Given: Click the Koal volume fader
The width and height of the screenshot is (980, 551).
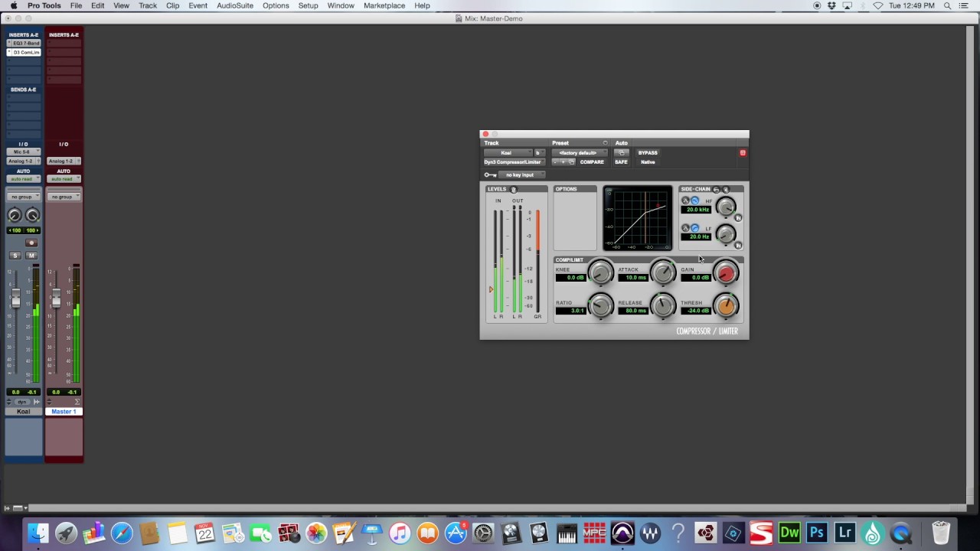Looking at the screenshot, I should tap(15, 297).
